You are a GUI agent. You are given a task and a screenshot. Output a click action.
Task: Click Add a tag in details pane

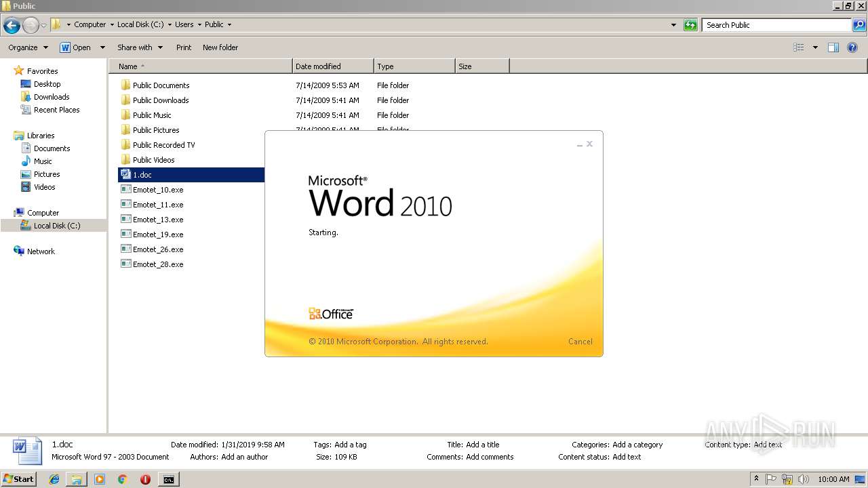[x=350, y=445]
